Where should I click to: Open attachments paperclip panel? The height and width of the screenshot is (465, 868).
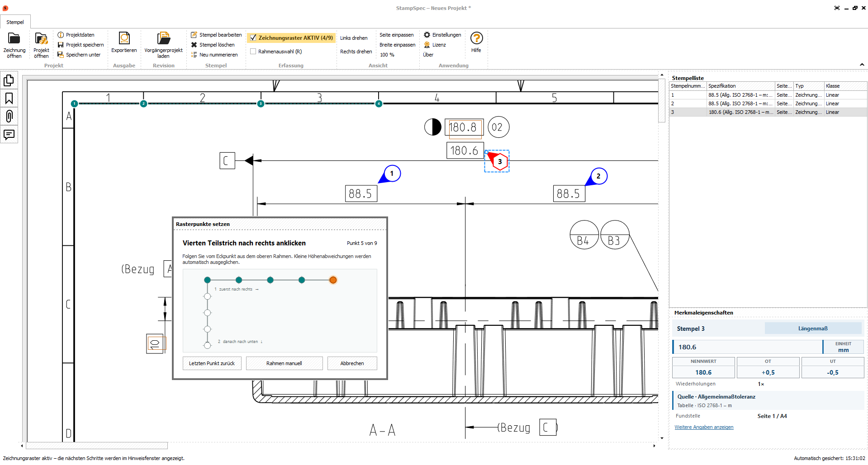coord(9,116)
